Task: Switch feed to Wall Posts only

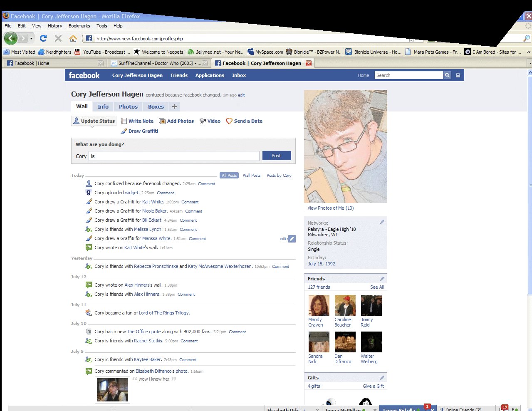Action: pyautogui.click(x=251, y=175)
